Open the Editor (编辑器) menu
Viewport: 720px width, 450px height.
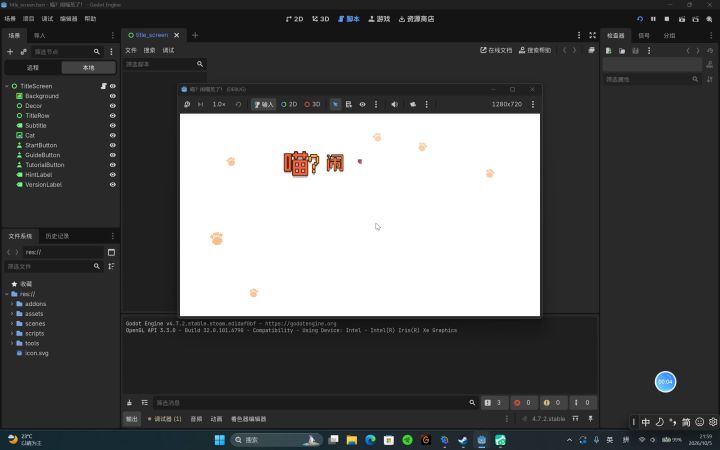click(68, 19)
